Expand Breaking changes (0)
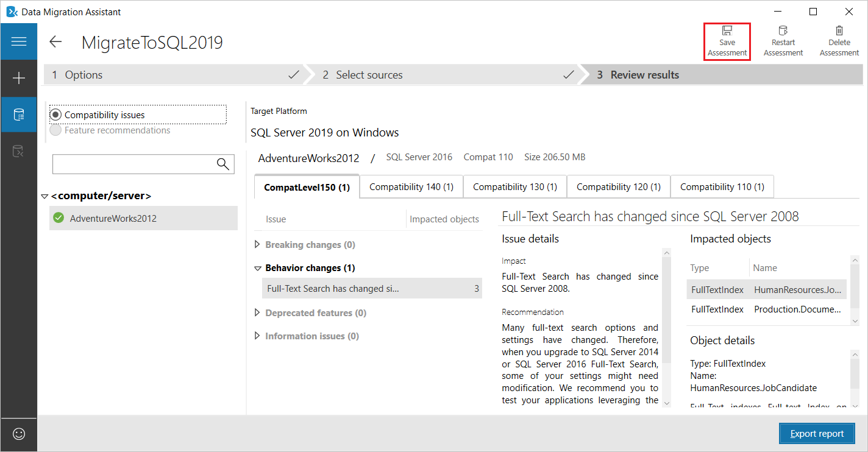The height and width of the screenshot is (452, 868). point(257,244)
